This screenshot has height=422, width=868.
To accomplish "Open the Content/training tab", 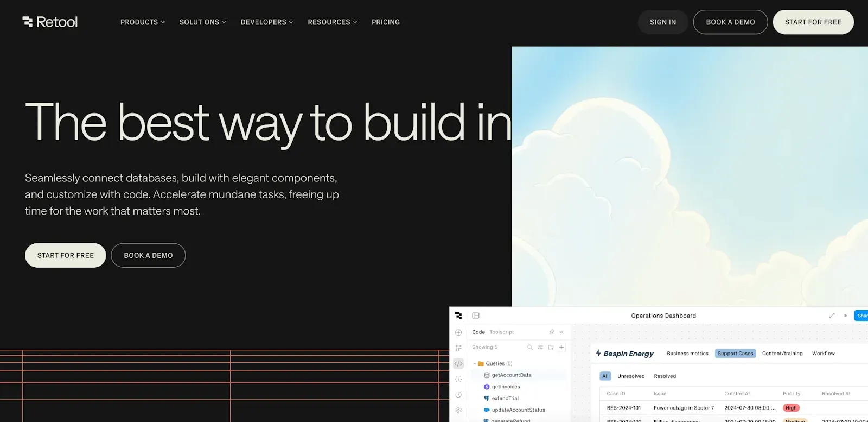I will click(782, 354).
